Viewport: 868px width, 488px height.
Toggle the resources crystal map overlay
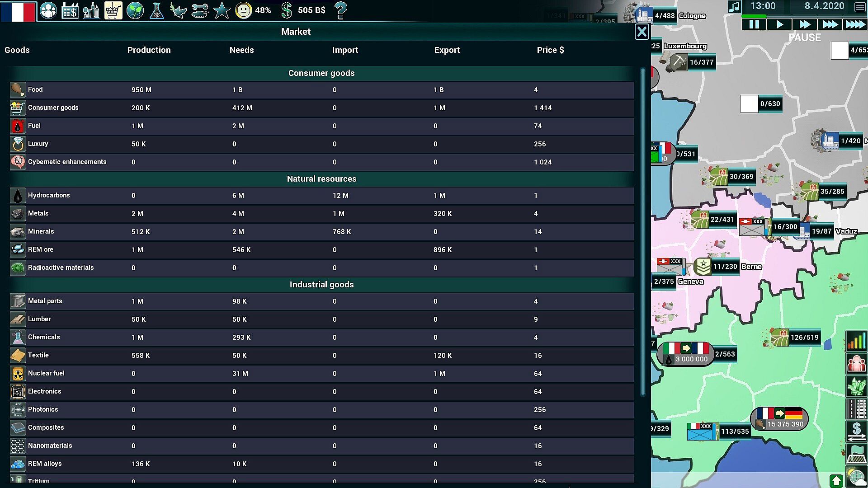click(856, 386)
